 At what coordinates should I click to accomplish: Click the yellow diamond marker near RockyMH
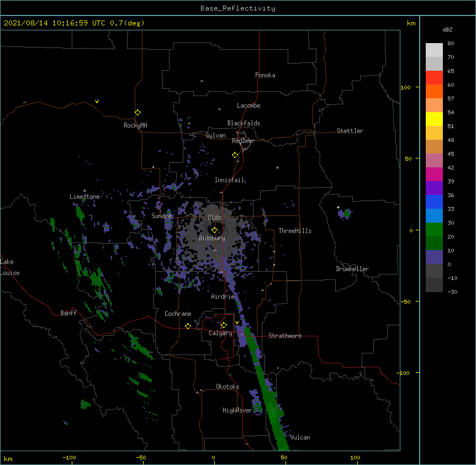coord(137,112)
